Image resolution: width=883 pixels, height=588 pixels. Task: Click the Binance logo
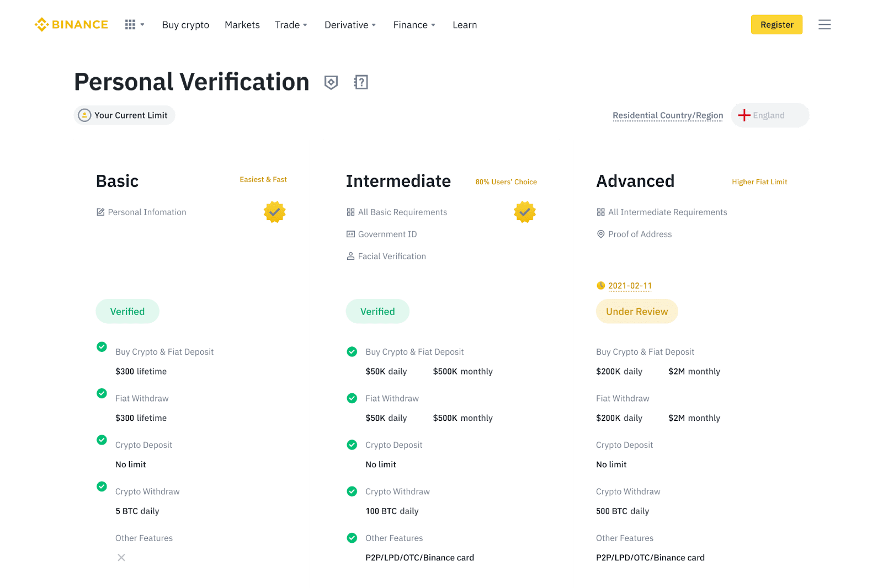click(71, 25)
